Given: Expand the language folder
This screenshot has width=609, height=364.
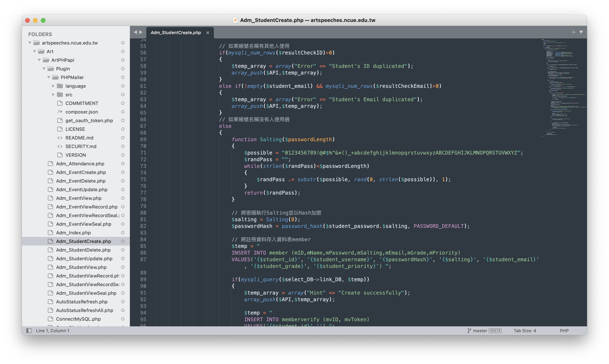Looking at the screenshot, I should (x=53, y=86).
